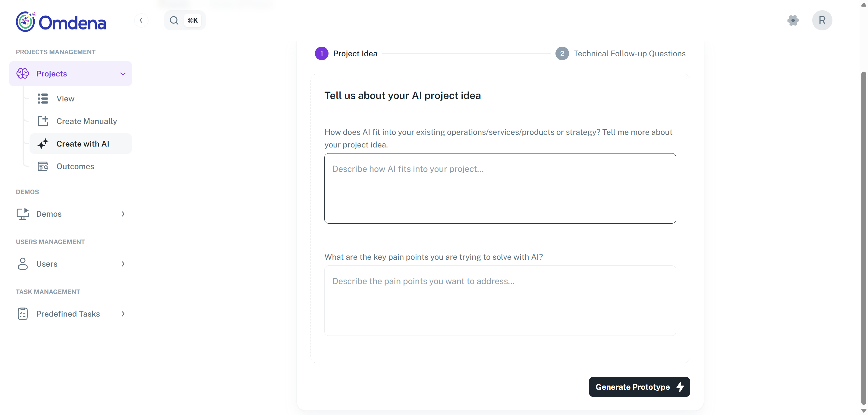Image resolution: width=868 pixels, height=415 pixels.
Task: Click the Generate Prototype button
Action: coord(639,386)
